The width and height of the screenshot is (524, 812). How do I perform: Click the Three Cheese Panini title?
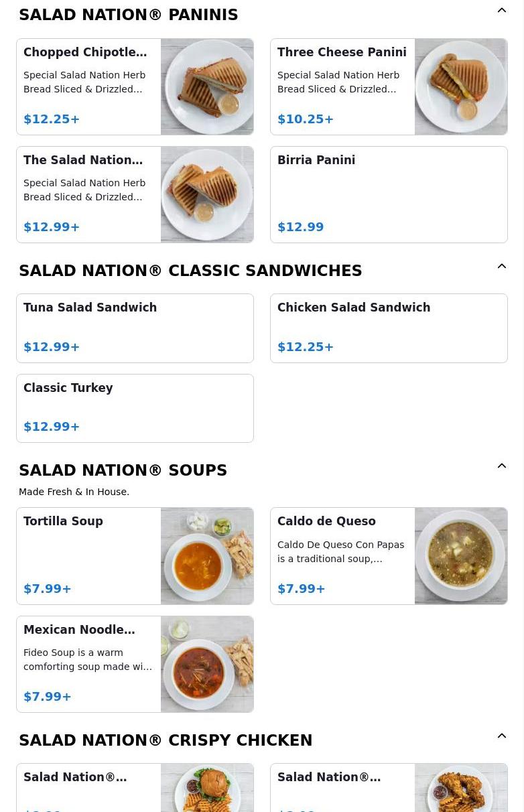(x=342, y=52)
